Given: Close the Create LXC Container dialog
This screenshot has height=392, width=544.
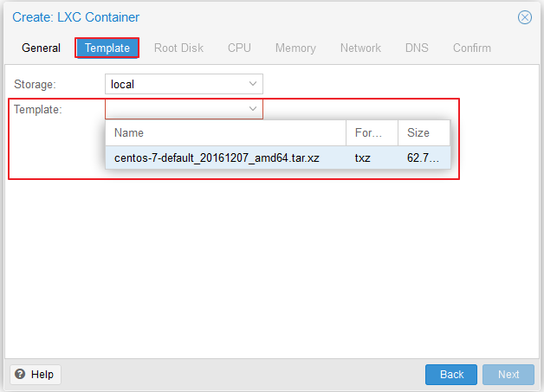Looking at the screenshot, I should pyautogui.click(x=525, y=17).
